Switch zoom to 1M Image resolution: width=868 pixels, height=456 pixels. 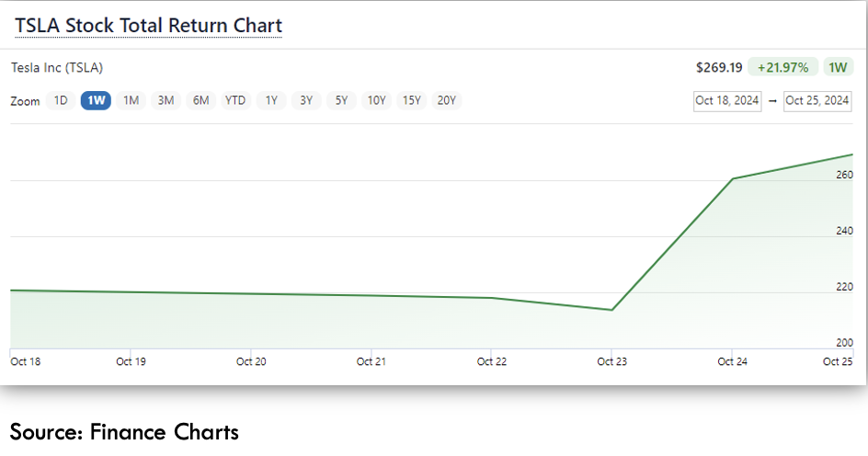coord(131,101)
